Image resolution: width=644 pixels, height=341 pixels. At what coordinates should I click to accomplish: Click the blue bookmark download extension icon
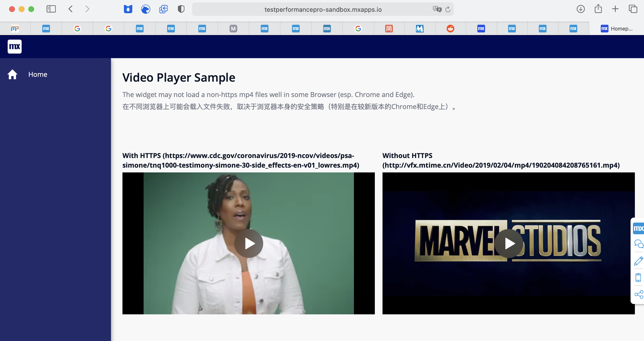pyautogui.click(x=128, y=9)
